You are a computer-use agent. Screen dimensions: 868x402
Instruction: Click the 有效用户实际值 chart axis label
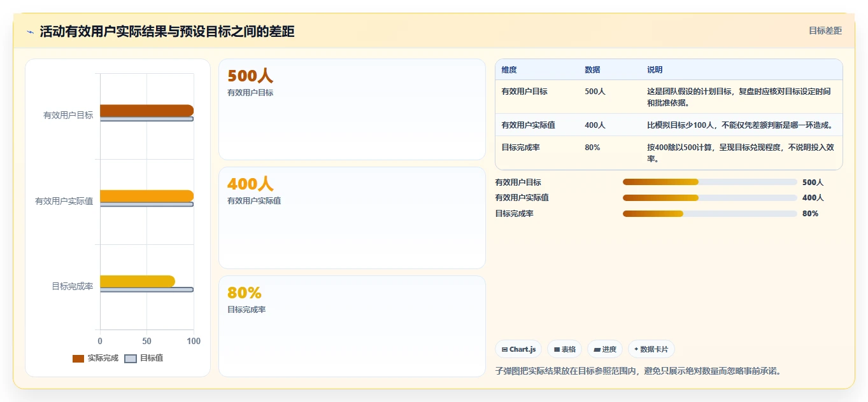pos(64,201)
